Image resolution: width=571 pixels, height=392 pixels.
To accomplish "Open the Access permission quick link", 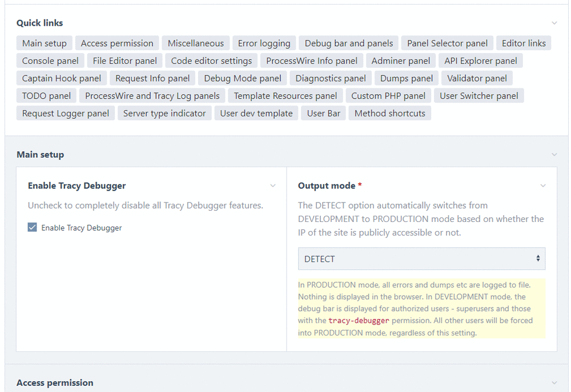I will 117,43.
